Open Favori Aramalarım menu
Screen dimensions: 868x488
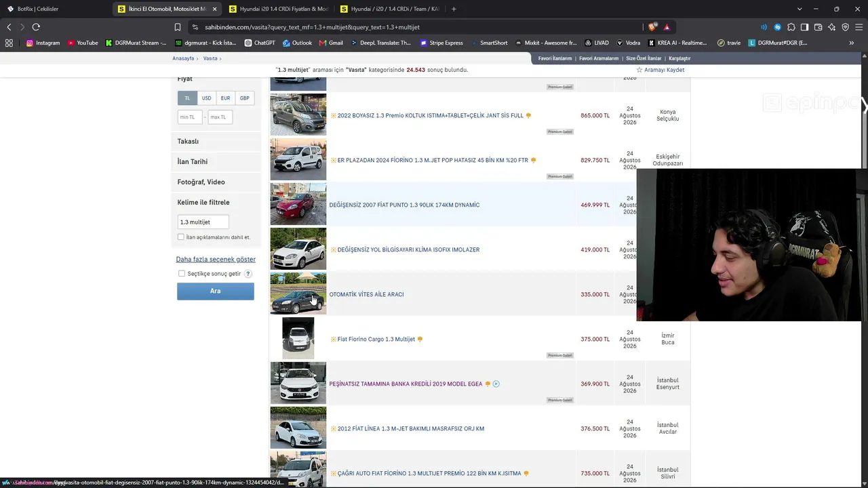click(599, 58)
